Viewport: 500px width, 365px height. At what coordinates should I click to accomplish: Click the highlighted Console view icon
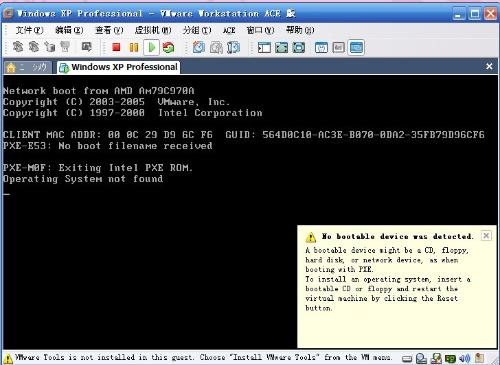pos(356,48)
